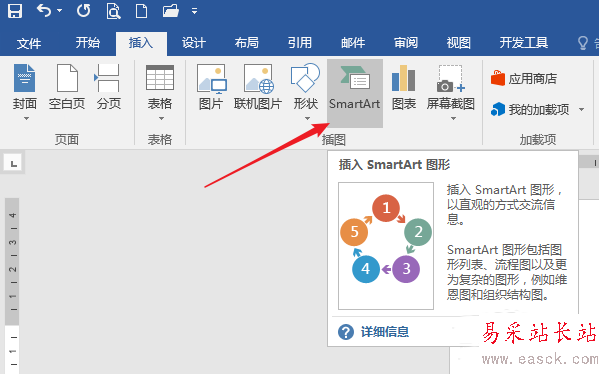The image size is (599, 374).
Task: Click the Print Preview icon
Action: point(113,11)
